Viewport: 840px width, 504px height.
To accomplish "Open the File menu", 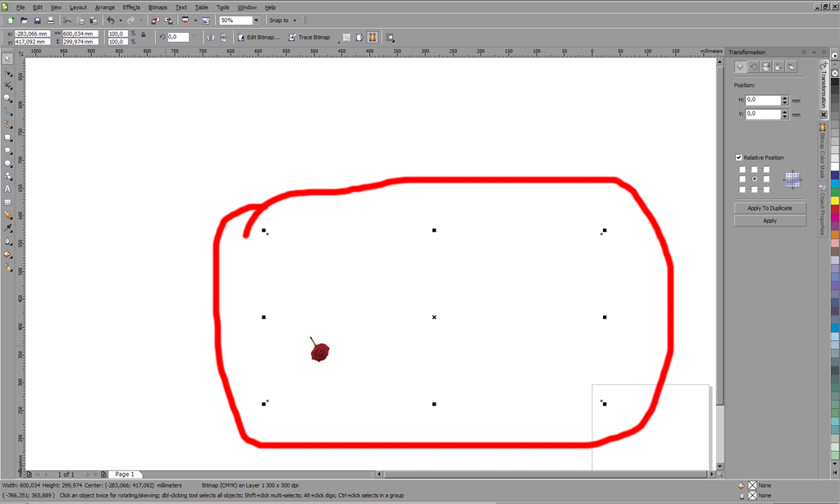I will click(x=21, y=7).
